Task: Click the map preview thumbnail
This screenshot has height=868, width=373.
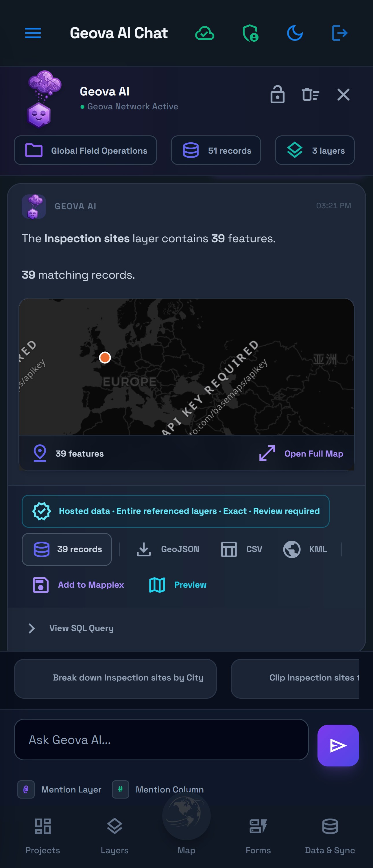Action: click(186, 367)
